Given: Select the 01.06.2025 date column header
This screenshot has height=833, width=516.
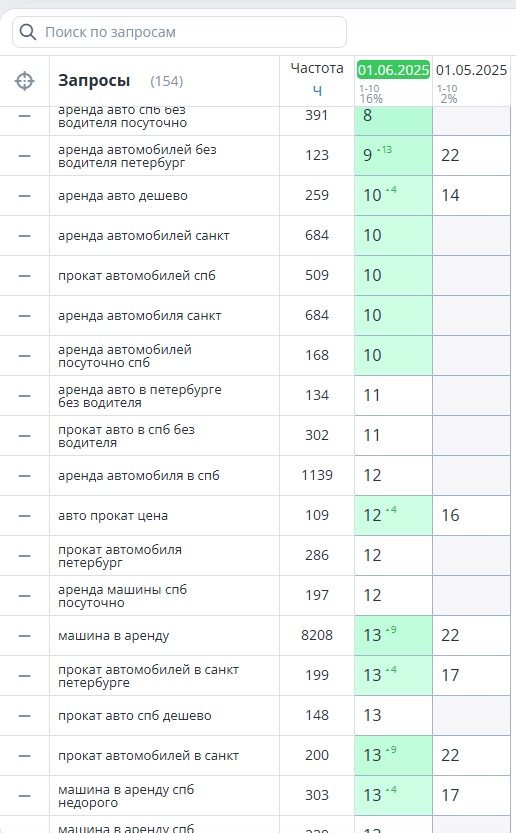Looking at the screenshot, I should [x=393, y=70].
